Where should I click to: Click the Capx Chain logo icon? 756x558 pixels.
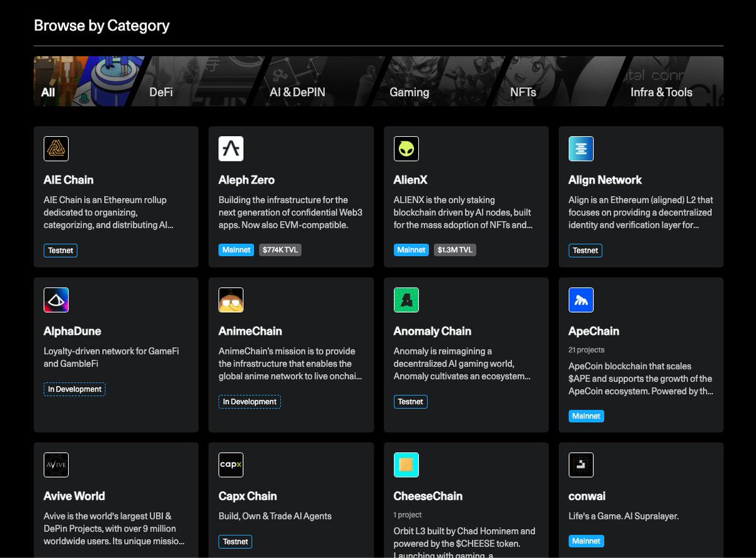(231, 465)
